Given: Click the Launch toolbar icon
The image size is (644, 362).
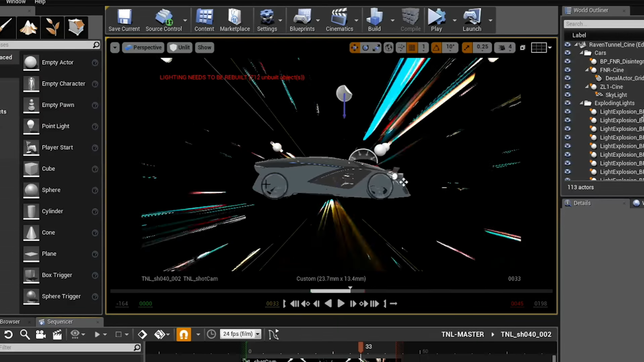Looking at the screenshot, I should pos(472,20).
